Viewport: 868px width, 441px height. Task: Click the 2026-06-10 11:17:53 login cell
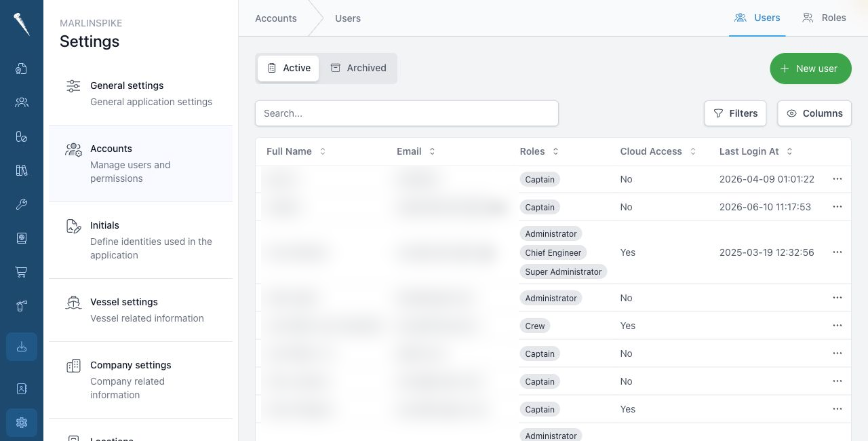765,207
